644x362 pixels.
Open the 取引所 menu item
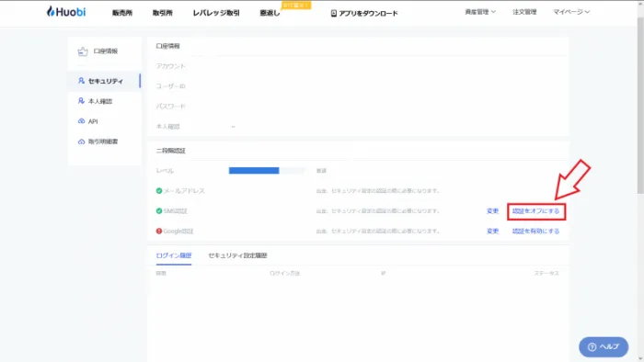[163, 13]
